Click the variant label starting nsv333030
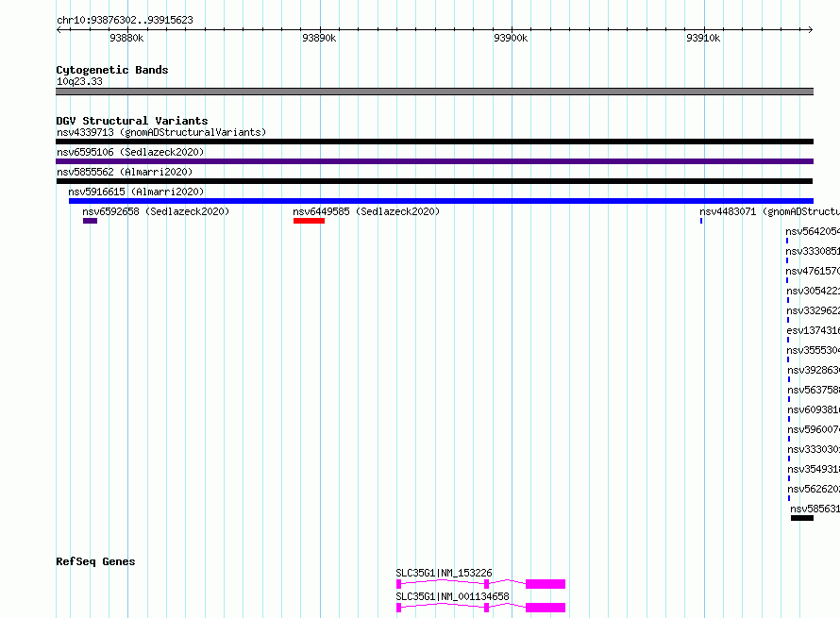Image resolution: width=840 pixels, height=618 pixels. click(x=814, y=449)
